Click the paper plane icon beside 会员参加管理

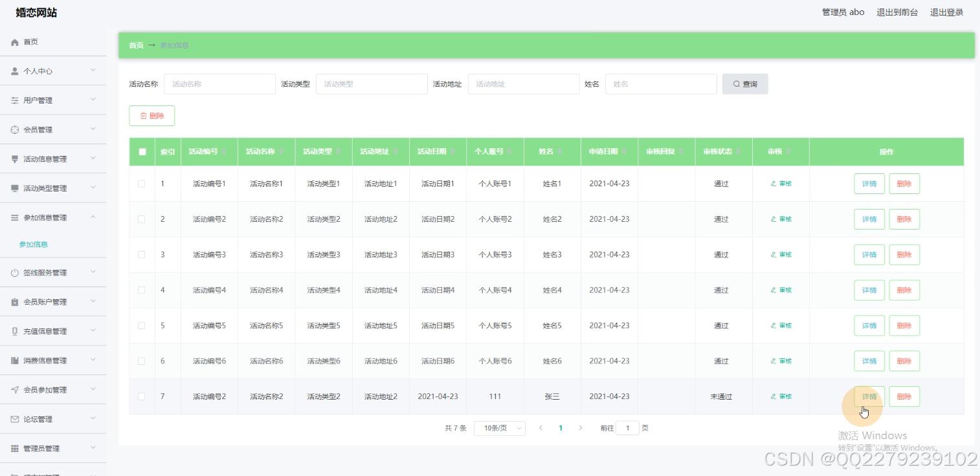click(x=15, y=390)
